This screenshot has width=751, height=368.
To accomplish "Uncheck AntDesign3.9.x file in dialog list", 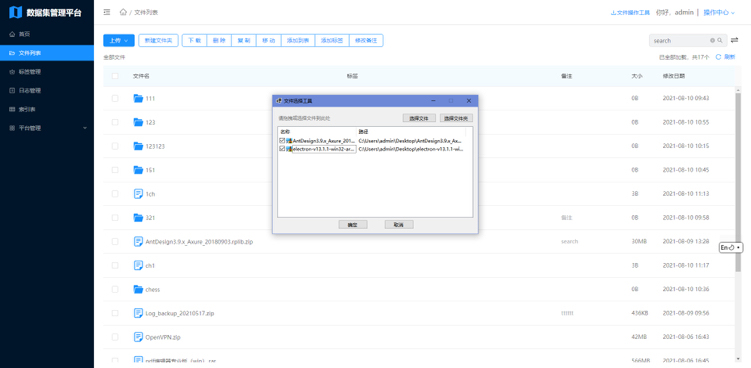I will click(282, 141).
